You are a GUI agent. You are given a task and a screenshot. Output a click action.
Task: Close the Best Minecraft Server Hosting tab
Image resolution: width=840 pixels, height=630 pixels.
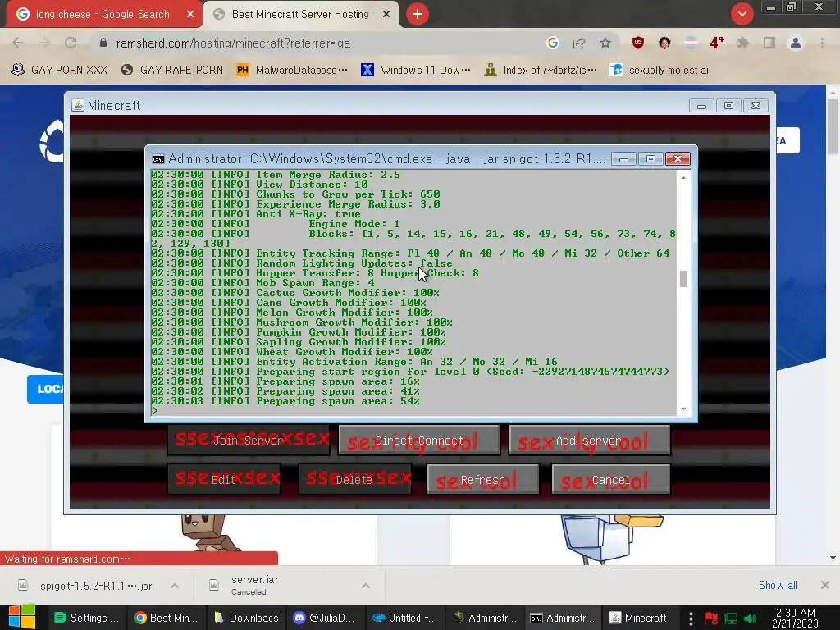[x=386, y=15]
